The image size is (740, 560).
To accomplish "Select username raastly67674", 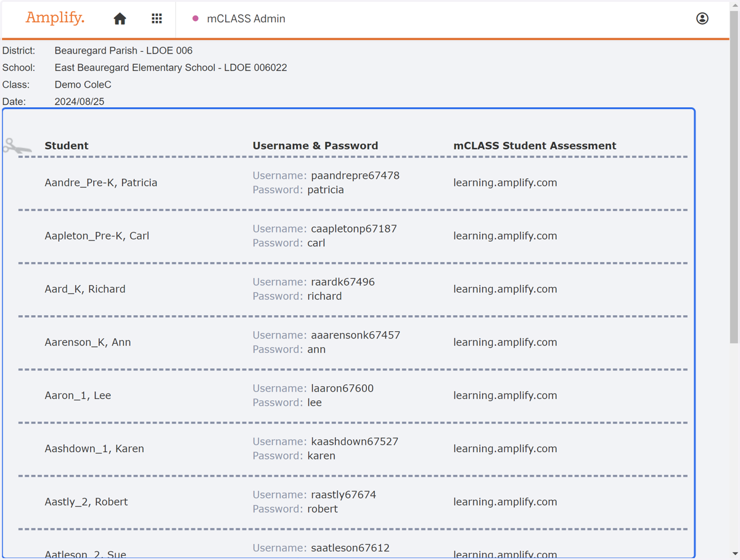I will point(343,495).
